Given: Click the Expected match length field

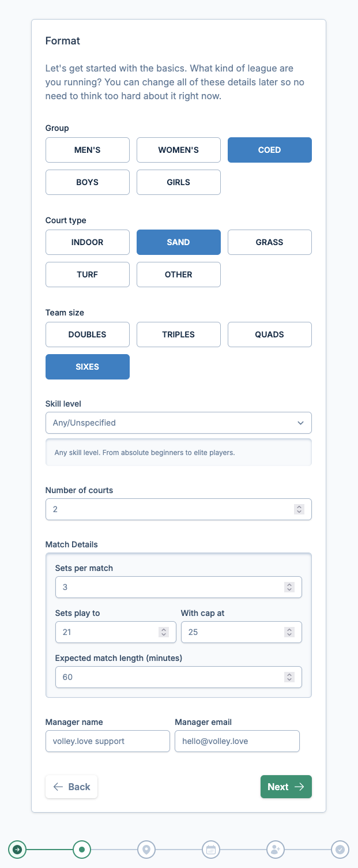Looking at the screenshot, I should (x=178, y=677).
